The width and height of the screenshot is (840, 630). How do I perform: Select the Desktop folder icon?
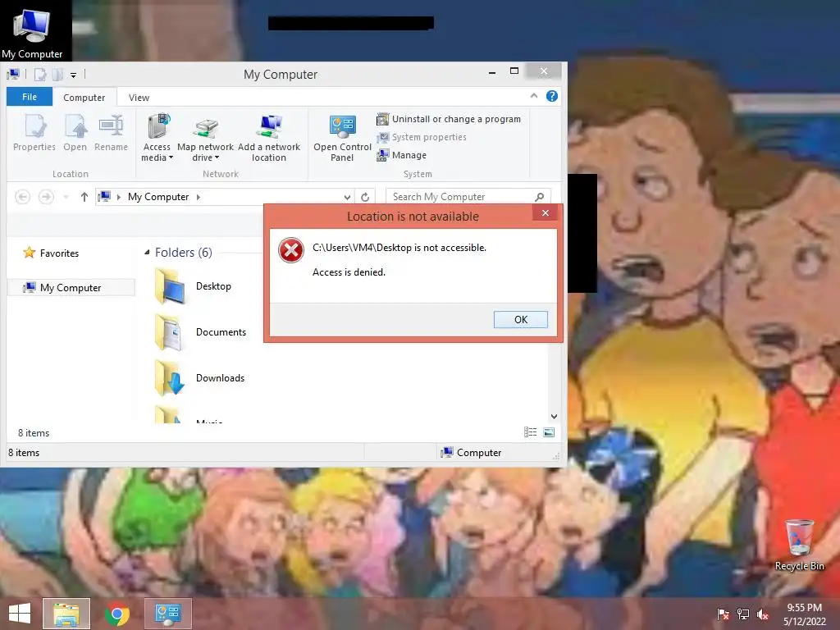click(x=170, y=286)
